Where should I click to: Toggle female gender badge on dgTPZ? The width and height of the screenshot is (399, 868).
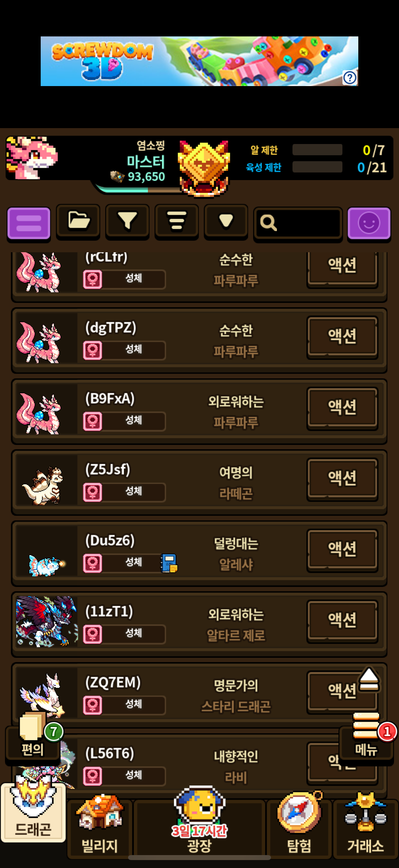[93, 350]
